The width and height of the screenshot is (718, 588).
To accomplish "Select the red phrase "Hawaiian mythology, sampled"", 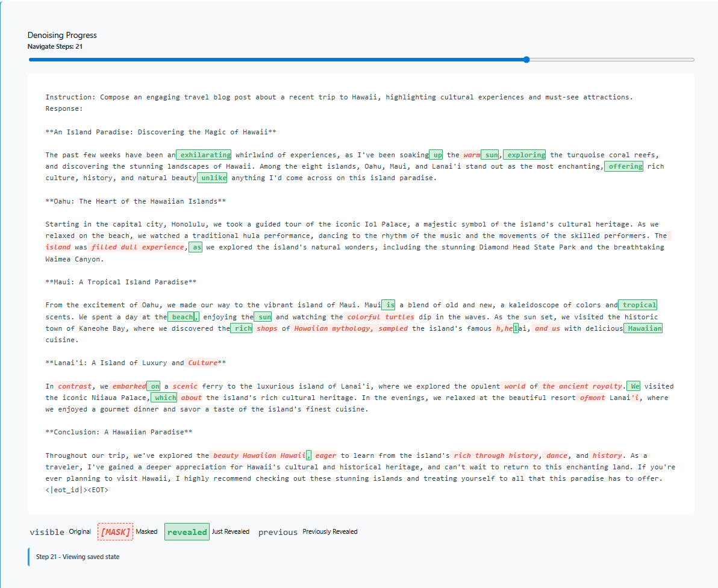I will (351, 328).
